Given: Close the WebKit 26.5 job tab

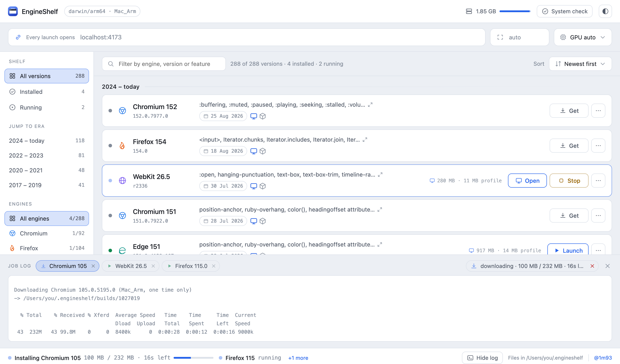Looking at the screenshot, I should coord(153,266).
